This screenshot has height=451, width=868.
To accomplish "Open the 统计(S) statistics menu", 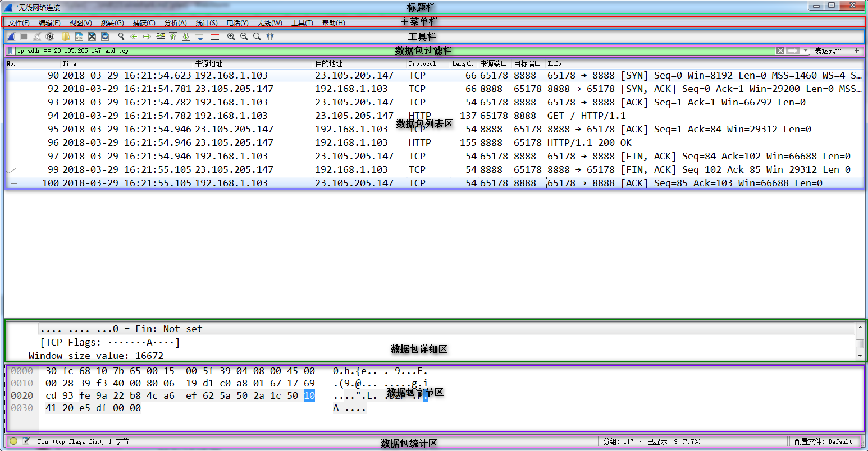I will [x=206, y=23].
